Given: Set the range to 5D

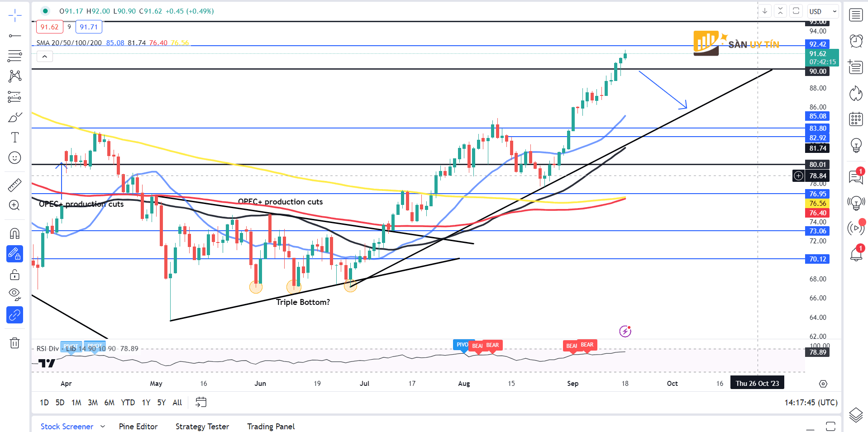Looking at the screenshot, I should point(60,402).
